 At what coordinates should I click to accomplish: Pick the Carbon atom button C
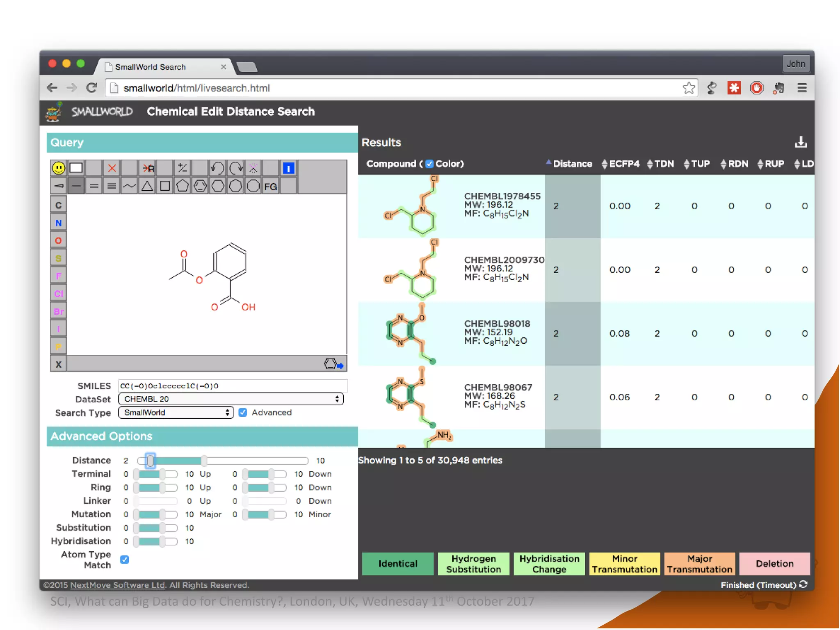click(x=59, y=205)
